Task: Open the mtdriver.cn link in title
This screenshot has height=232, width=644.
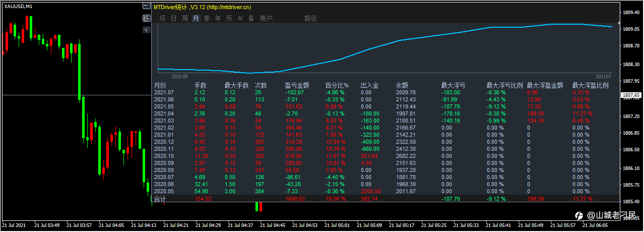Action: point(229,7)
